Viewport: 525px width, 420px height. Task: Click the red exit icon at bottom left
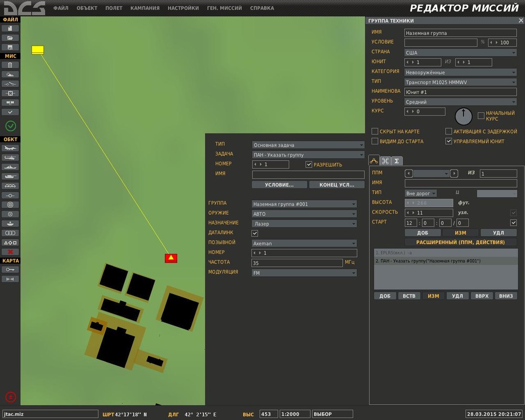coord(10,397)
